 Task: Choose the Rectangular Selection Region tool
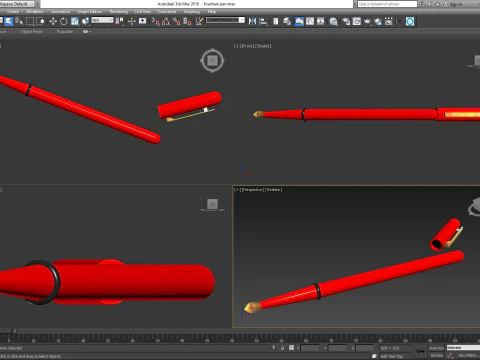(30, 21)
